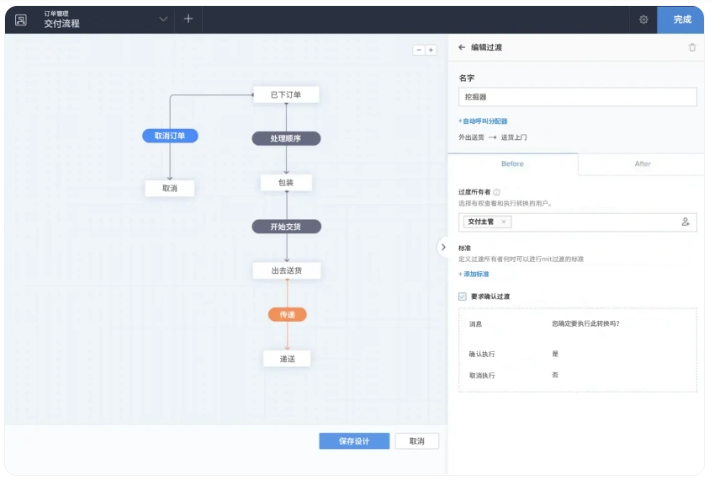Open the 交付流程 dropdown arrow
This screenshot has height=482, width=713.
coord(164,20)
